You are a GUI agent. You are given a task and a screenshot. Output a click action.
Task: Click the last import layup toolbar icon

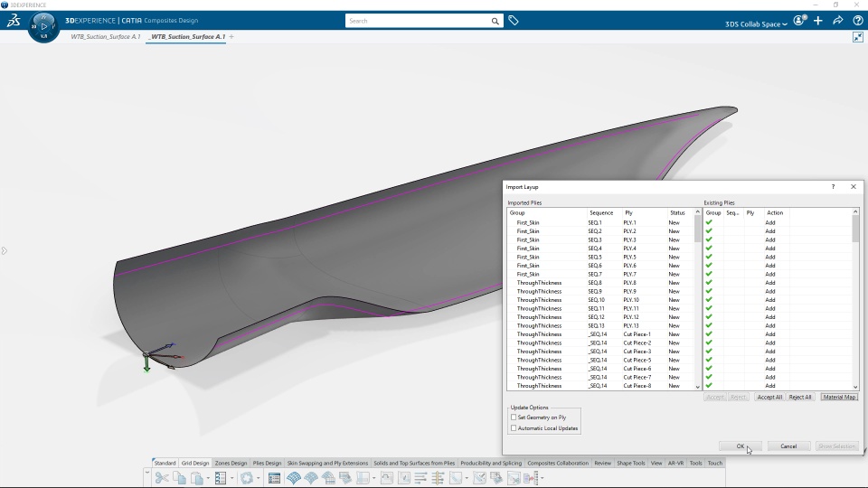click(531, 478)
